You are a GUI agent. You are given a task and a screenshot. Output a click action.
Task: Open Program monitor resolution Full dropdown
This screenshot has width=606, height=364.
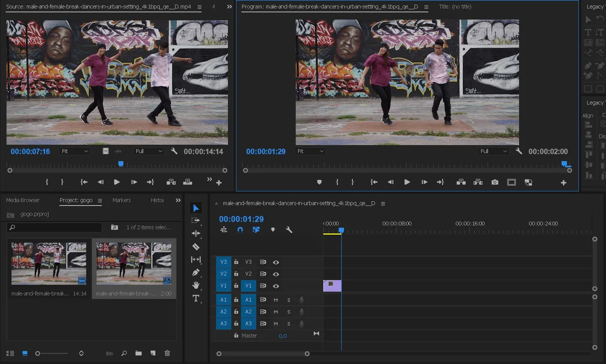point(494,151)
